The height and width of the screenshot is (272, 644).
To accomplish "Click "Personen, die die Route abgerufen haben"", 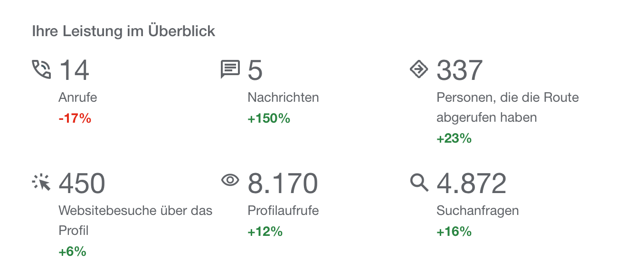I will point(507,107).
